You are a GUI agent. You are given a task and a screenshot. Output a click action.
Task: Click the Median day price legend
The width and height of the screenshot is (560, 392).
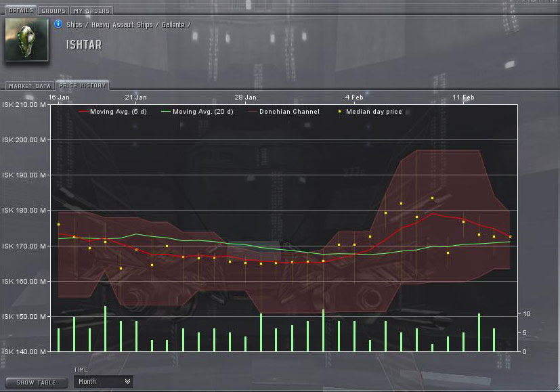[370, 112]
